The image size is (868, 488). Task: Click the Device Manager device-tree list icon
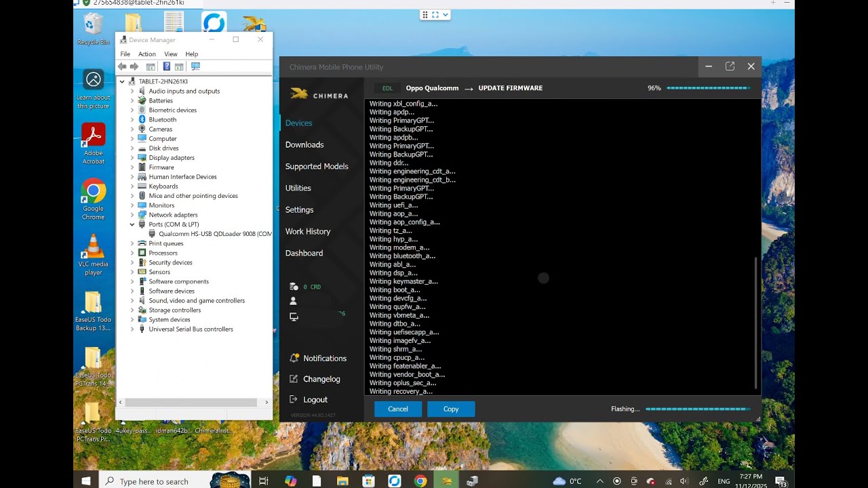[151, 66]
